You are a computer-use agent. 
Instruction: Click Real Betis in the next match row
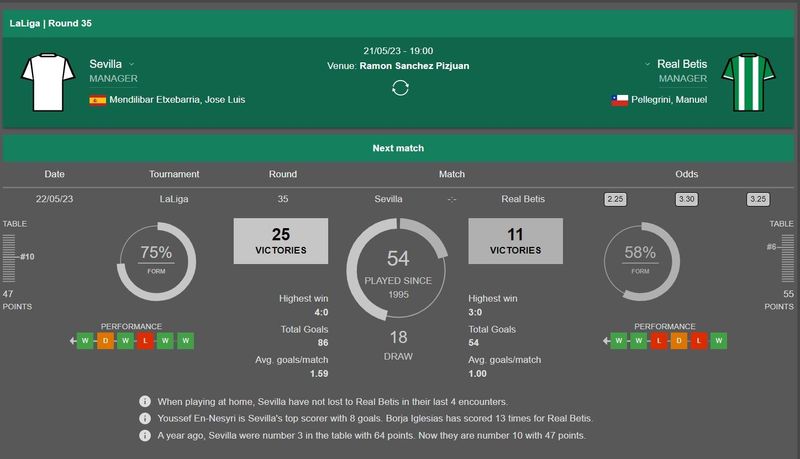523,199
